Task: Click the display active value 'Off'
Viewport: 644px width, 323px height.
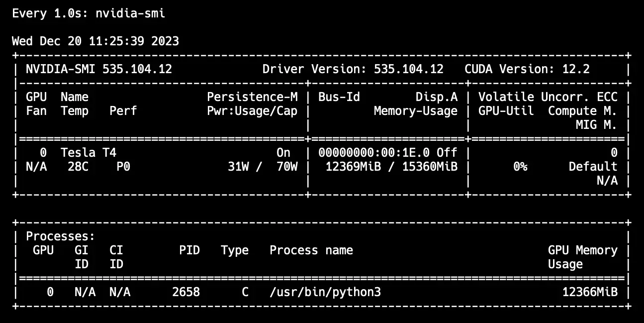Action: coord(447,152)
